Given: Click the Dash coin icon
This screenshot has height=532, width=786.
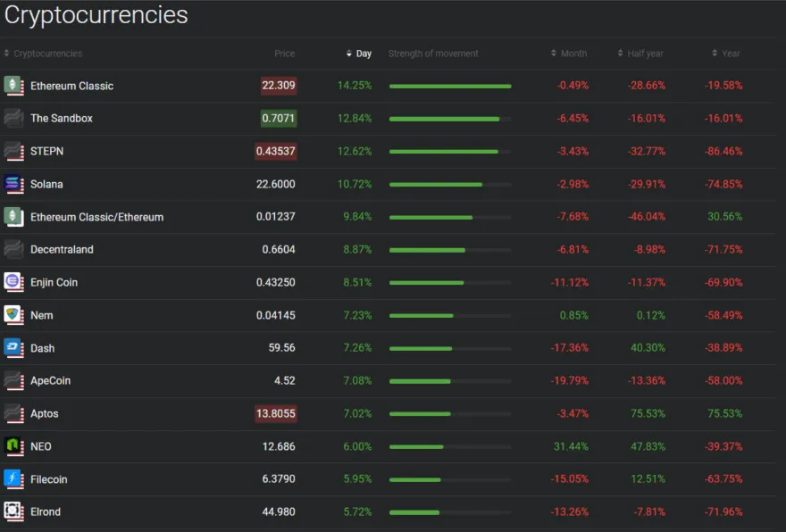Looking at the screenshot, I should point(13,347).
